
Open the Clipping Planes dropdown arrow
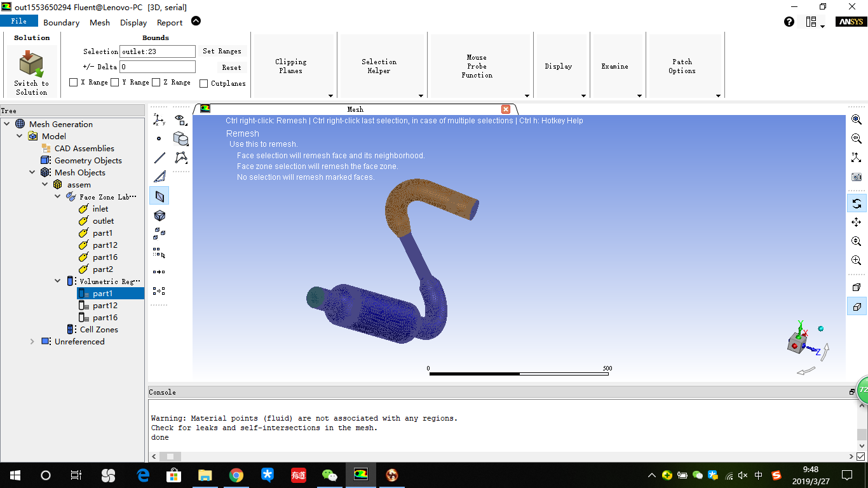[330, 96]
